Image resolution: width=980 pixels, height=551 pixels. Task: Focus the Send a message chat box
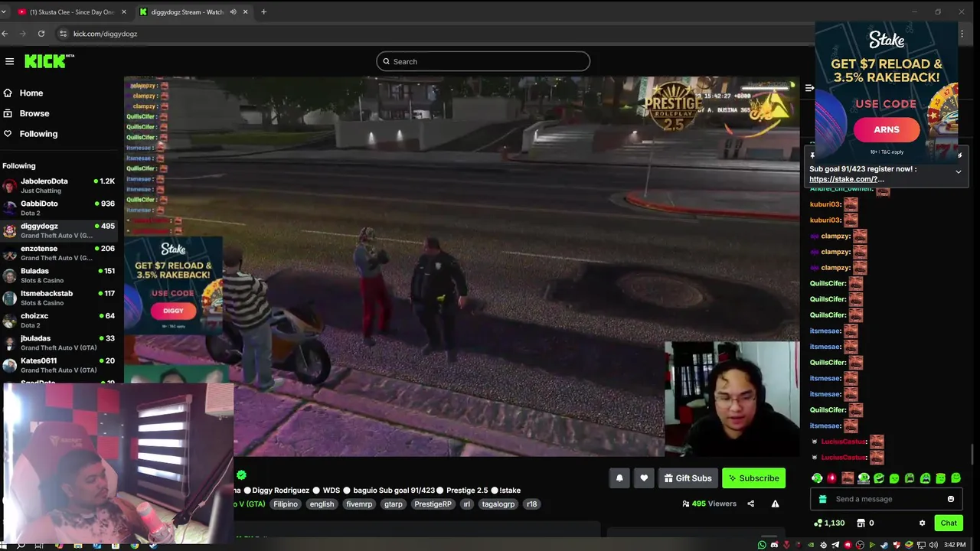886,499
